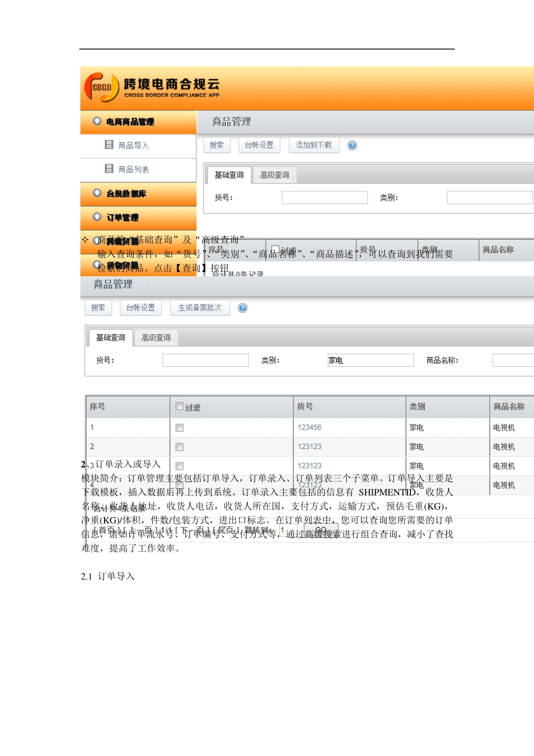Click 商品名称 column header above 电视机 rows
The width and height of the screenshot is (534, 756).
(x=512, y=407)
